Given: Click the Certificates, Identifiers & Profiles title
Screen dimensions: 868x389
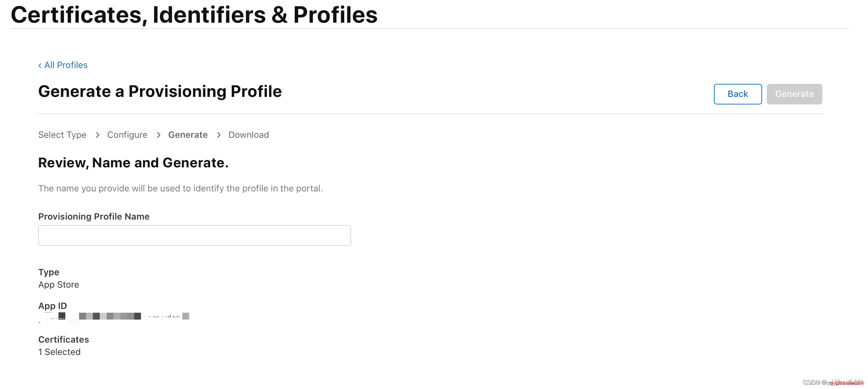Looking at the screenshot, I should [194, 15].
